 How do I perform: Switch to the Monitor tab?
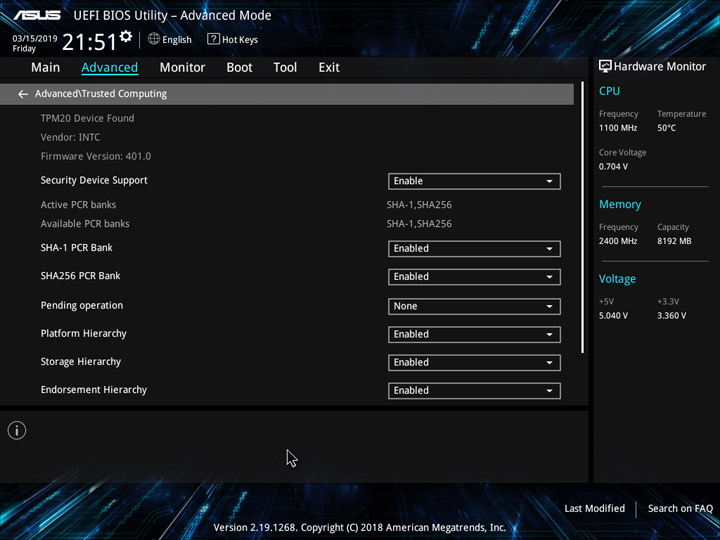coord(182,68)
